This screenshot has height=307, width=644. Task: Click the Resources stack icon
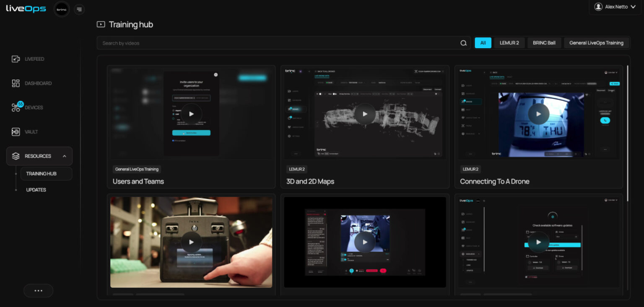pyautogui.click(x=16, y=156)
